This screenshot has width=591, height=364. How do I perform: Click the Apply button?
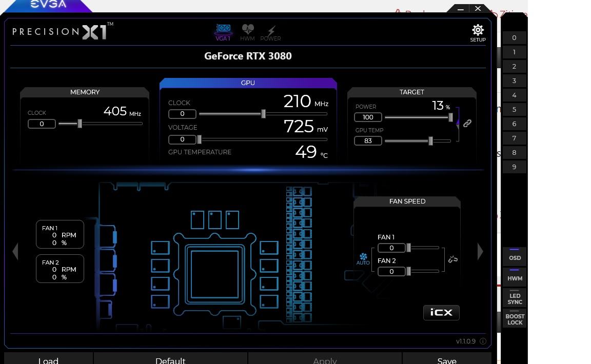(x=325, y=359)
